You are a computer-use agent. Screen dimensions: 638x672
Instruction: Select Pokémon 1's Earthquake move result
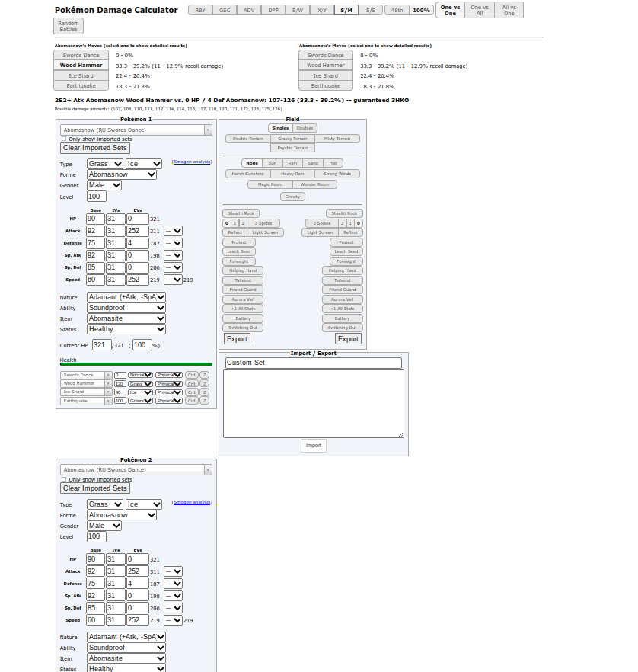click(81, 85)
